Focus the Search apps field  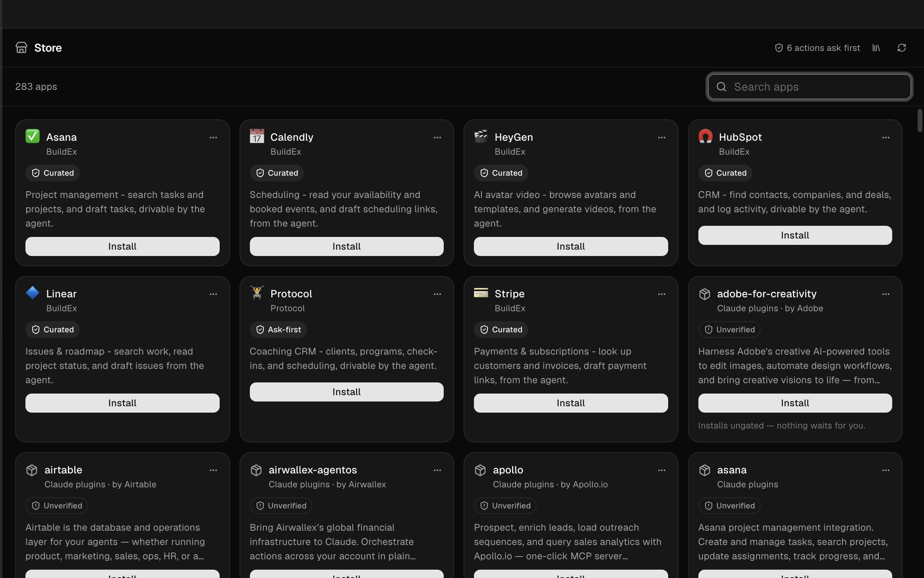tap(809, 87)
